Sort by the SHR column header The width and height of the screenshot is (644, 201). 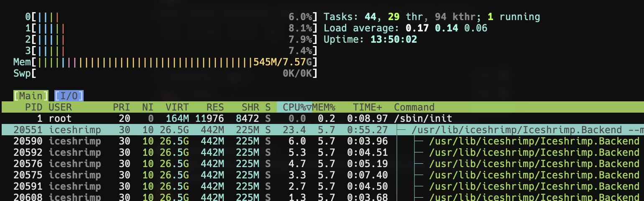tap(250, 107)
